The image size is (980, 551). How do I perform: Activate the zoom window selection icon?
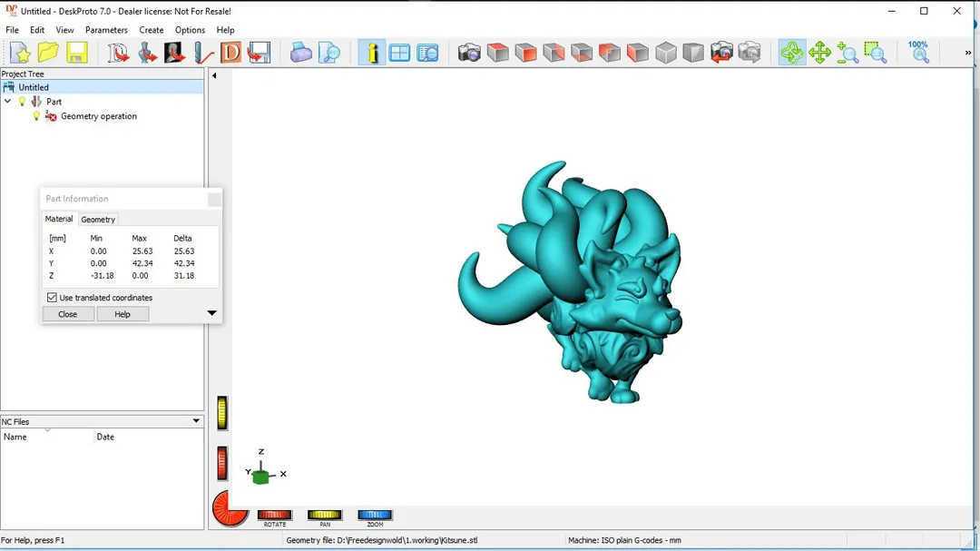point(876,53)
